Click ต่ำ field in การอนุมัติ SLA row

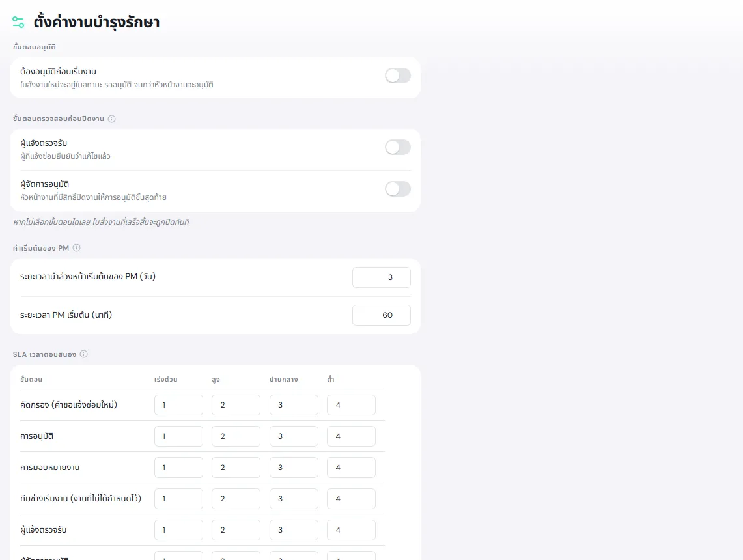point(351,436)
